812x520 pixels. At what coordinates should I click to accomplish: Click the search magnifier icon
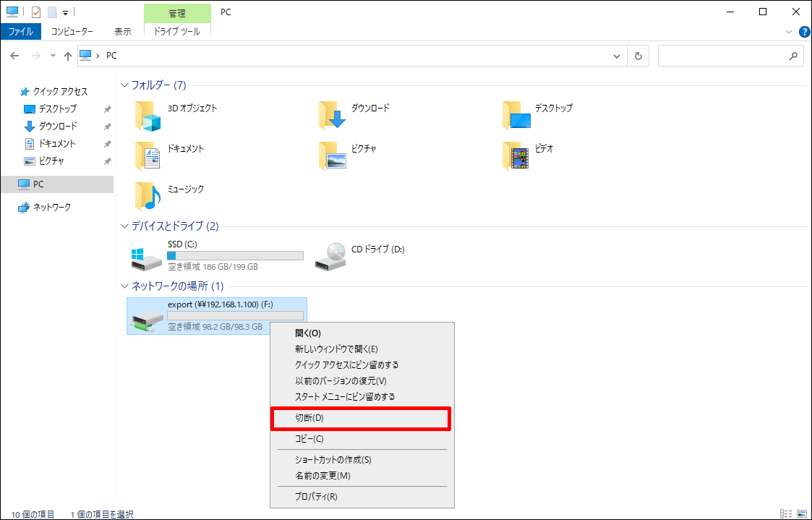coord(793,56)
